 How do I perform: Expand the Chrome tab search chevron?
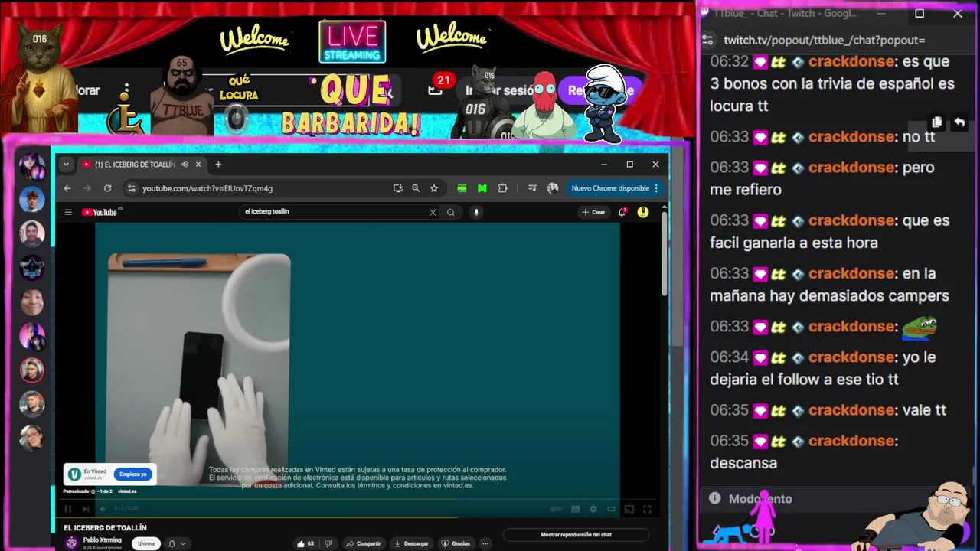coord(66,165)
